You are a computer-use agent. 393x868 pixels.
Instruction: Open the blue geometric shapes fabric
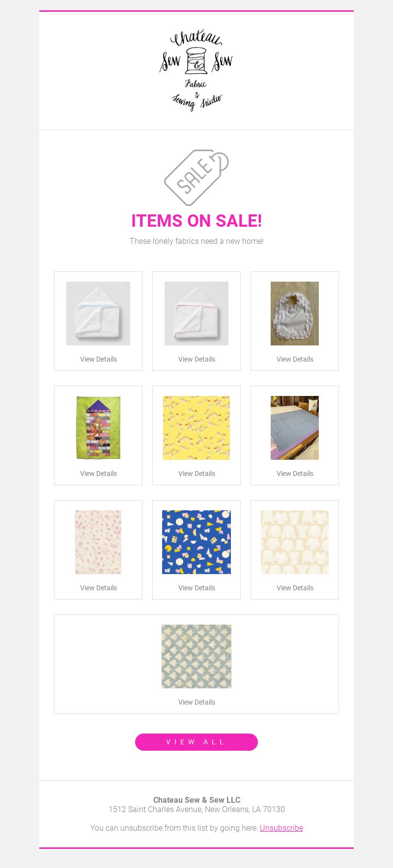pos(196,542)
